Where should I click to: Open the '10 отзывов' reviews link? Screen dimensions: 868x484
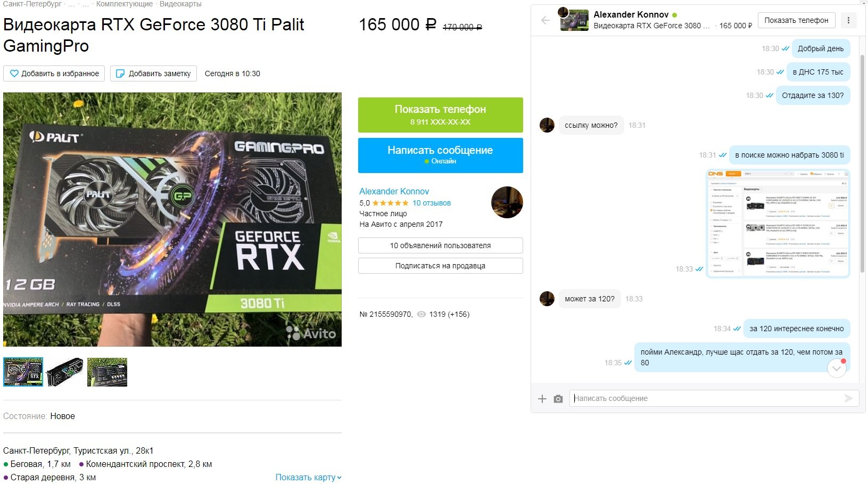click(432, 203)
